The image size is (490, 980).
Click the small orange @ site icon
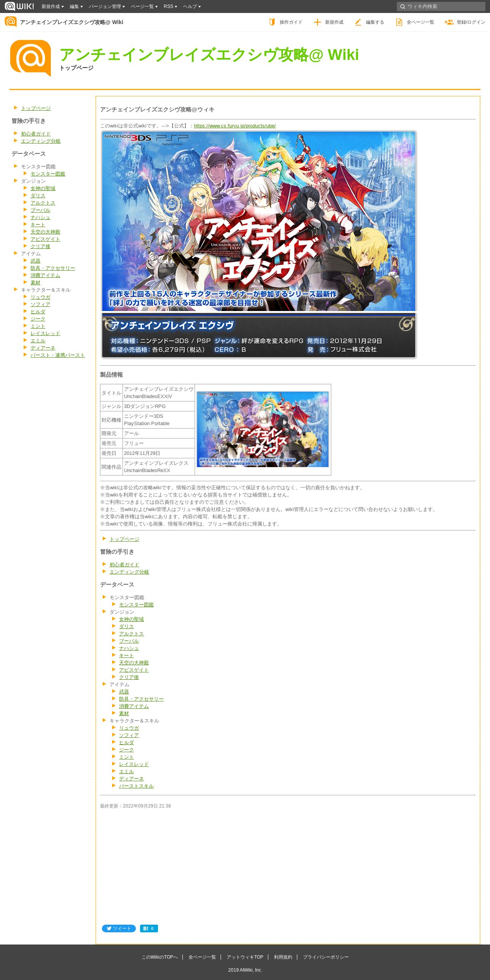pos(11,22)
